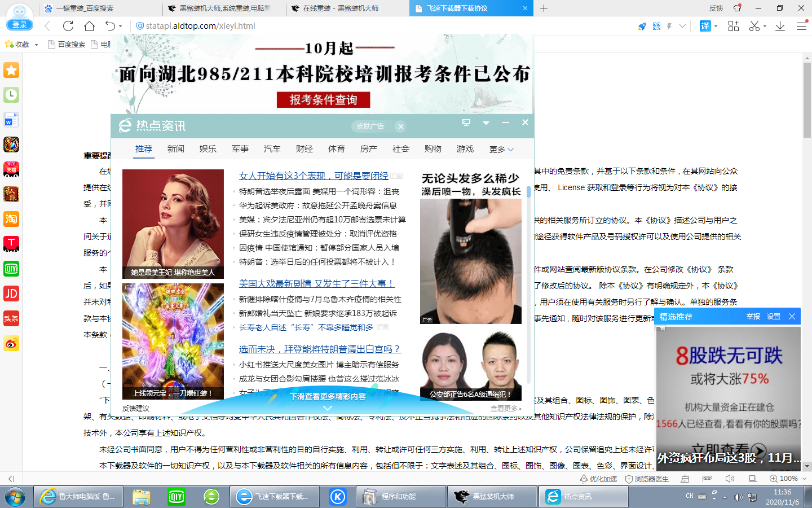Open the new tab plus button
The width and height of the screenshot is (812, 508).
(544, 8)
